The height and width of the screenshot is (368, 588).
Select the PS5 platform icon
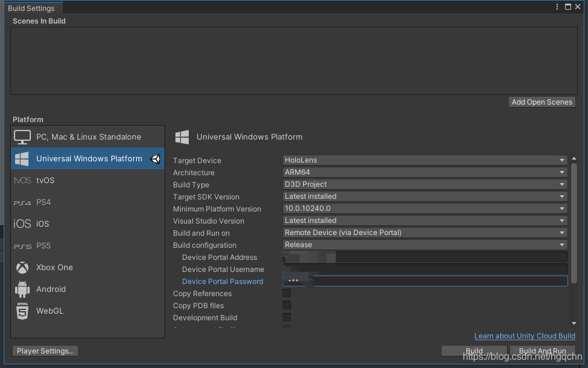tap(22, 246)
